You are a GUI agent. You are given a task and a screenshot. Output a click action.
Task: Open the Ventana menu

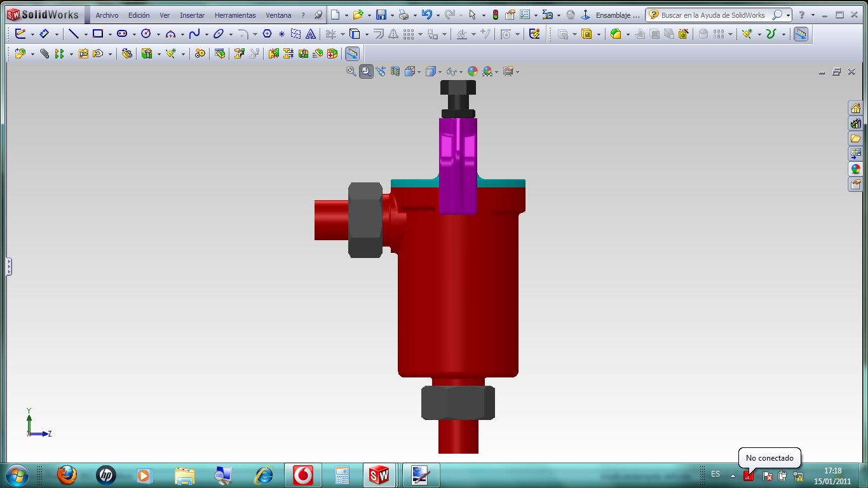click(x=278, y=15)
